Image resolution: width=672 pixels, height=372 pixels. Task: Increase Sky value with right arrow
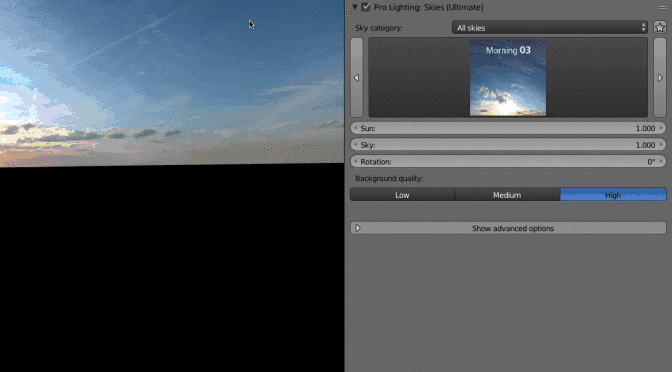661,145
